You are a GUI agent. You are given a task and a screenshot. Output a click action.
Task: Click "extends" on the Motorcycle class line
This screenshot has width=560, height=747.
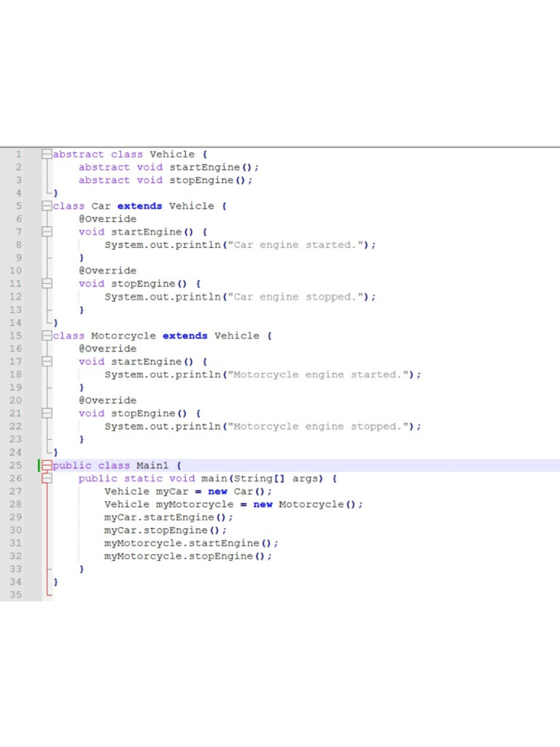(184, 336)
